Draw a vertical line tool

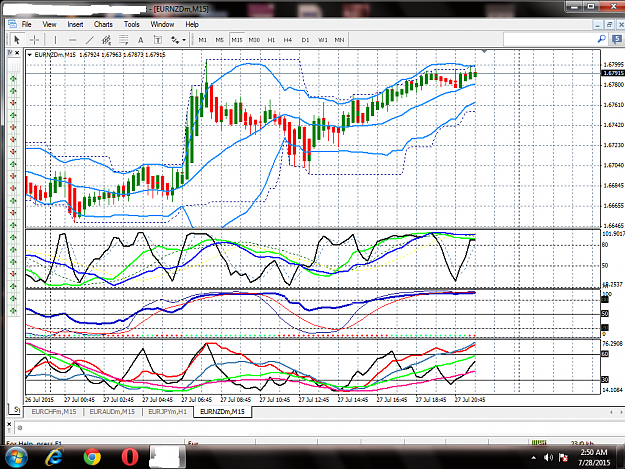click(55, 40)
